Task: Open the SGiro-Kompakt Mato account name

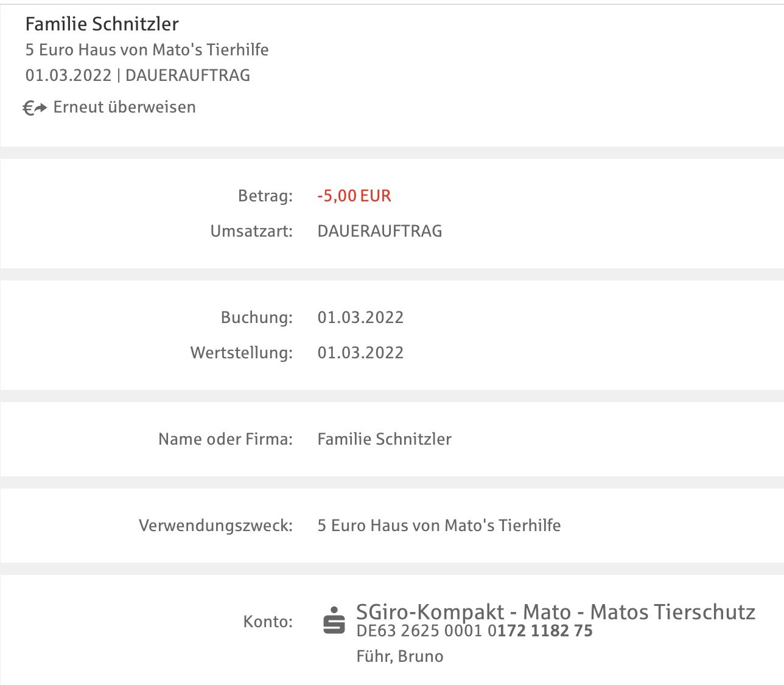Action: click(556, 611)
